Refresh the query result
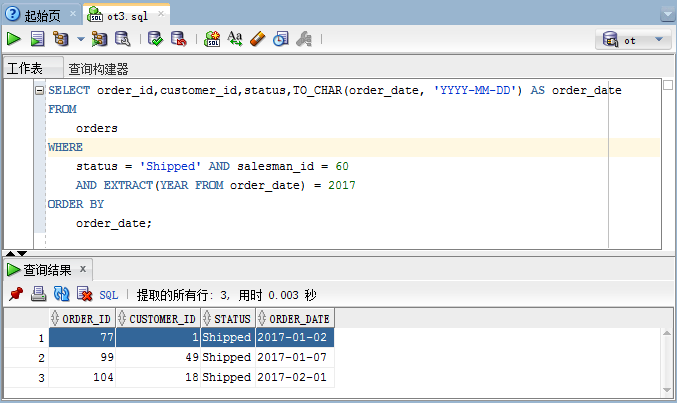This screenshot has height=403, width=677. (61, 294)
